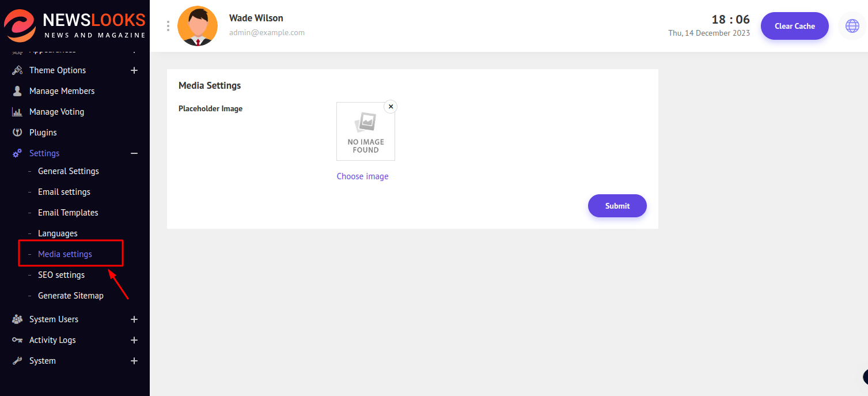
Task: Click the Choose image link
Action: click(362, 176)
